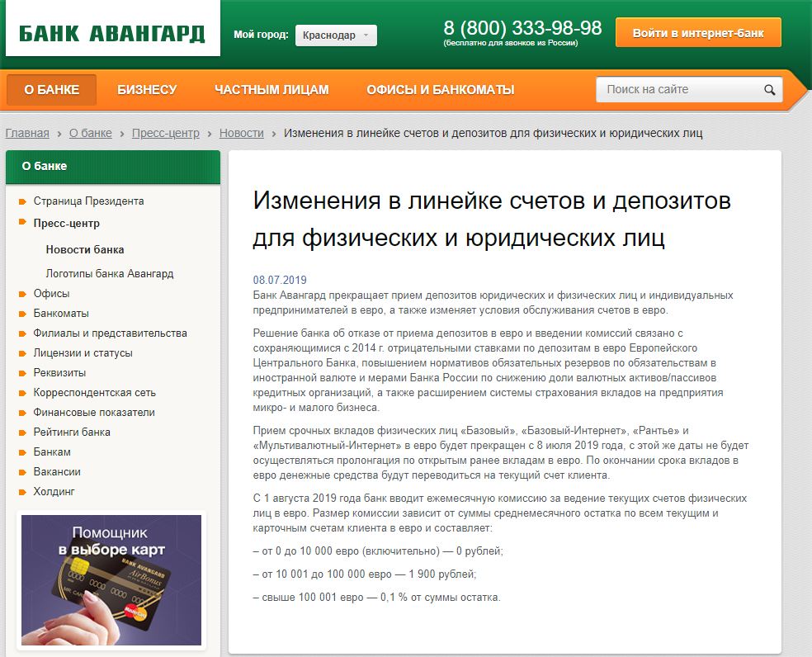Screen dimensions: 812x657
Task: Click the line 'от 0 до 10 000 евро'
Action: (x=378, y=551)
